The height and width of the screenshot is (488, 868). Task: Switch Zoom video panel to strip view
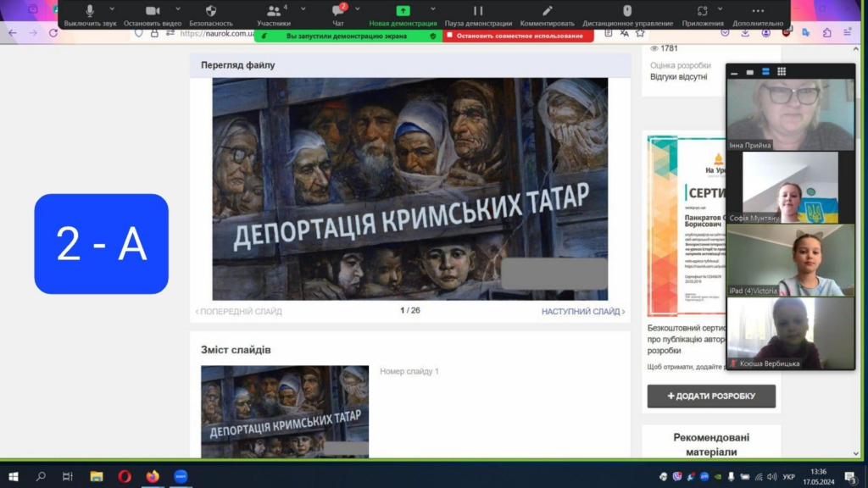point(765,72)
